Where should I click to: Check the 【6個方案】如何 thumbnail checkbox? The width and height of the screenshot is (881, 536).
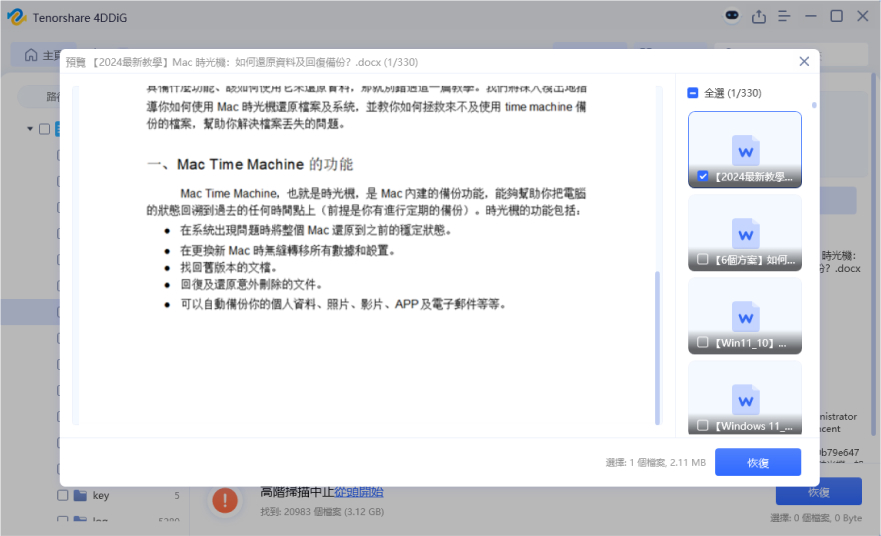pyautogui.click(x=702, y=260)
